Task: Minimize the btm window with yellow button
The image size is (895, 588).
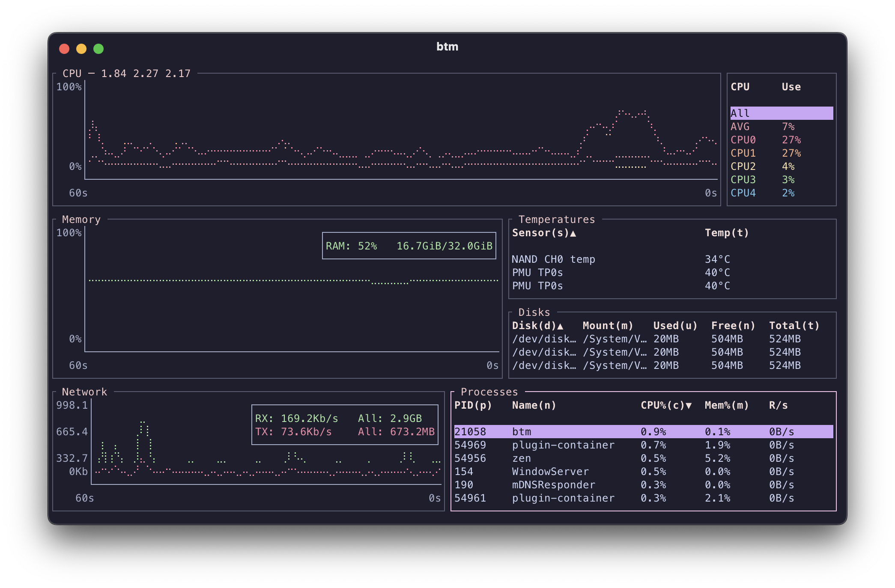Action: [81, 49]
